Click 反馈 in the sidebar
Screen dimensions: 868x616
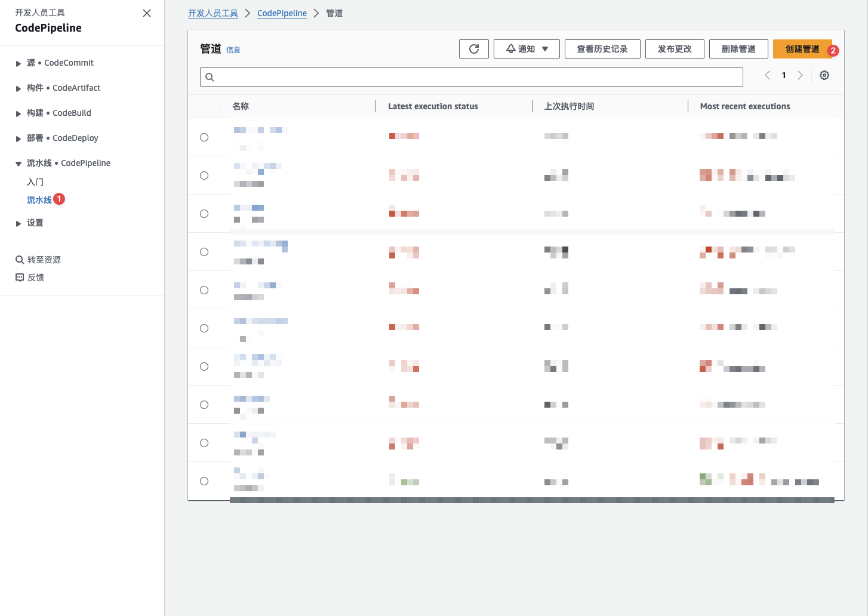point(36,278)
